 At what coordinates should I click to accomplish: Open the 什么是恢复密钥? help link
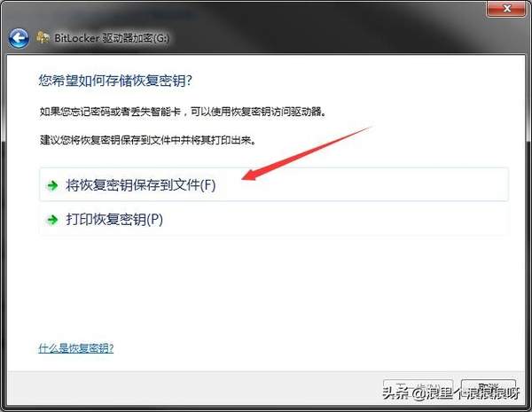click(76, 348)
